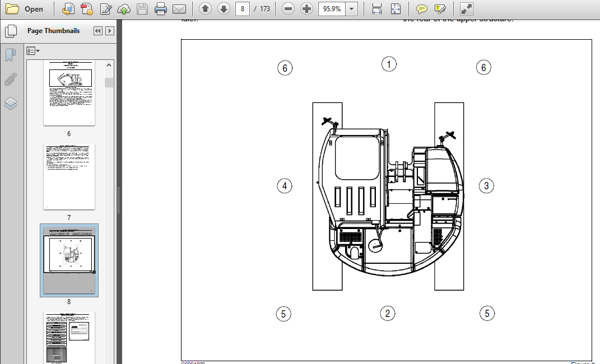
Task: Open the zoom level dropdown arrow
Action: click(352, 9)
